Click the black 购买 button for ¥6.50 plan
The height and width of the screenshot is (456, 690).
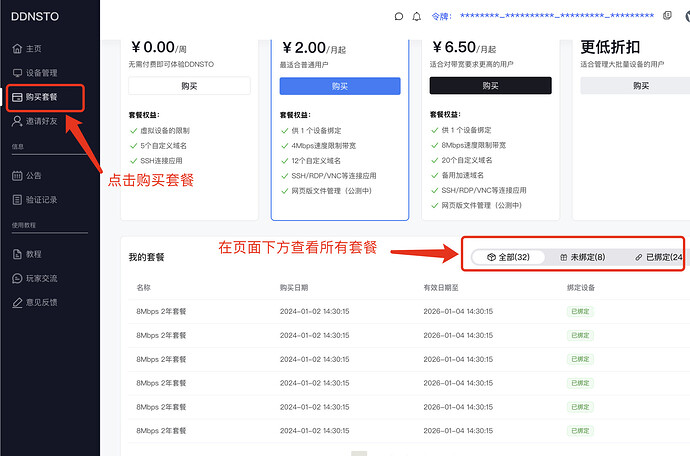(x=490, y=86)
